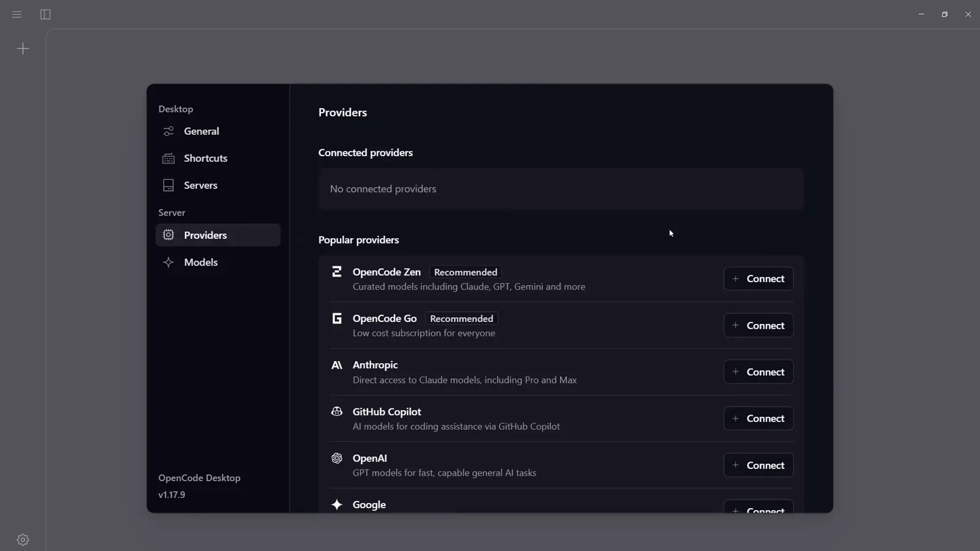
Task: Toggle the sidebar panel icon
Action: coord(45,14)
